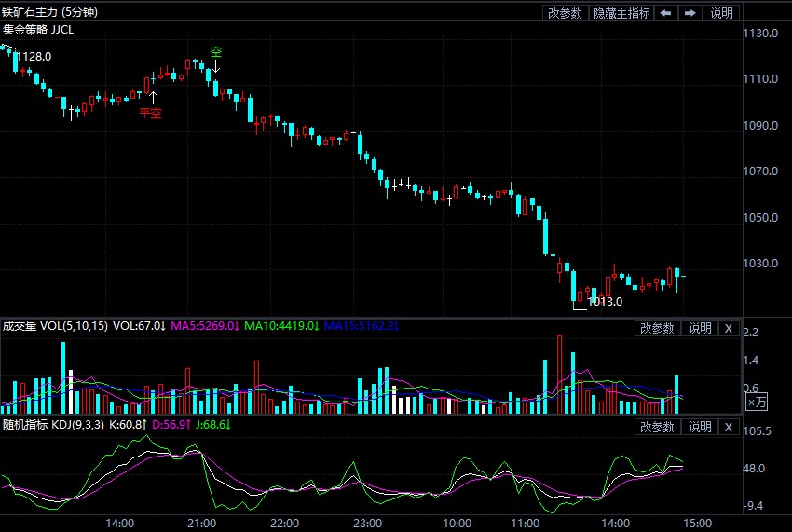This screenshot has width=792, height=532.
Task: Click the ×万 volume unit icon
Action: tap(757, 402)
